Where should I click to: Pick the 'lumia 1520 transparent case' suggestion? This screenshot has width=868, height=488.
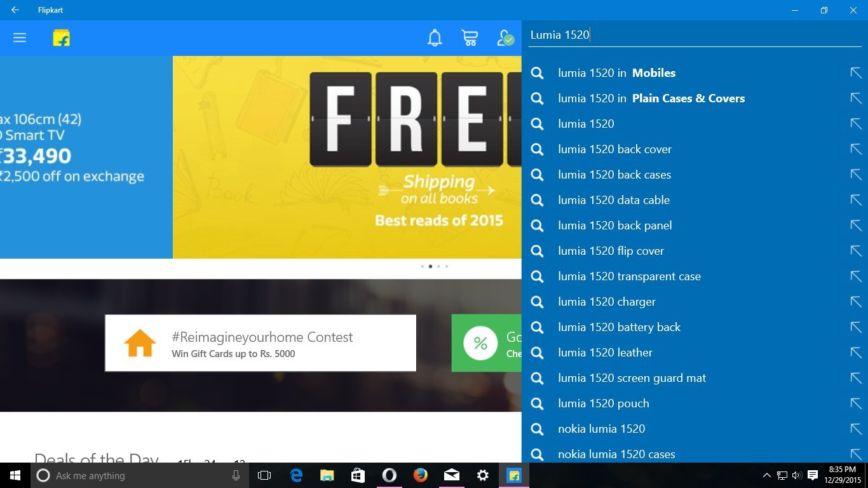[695, 276]
